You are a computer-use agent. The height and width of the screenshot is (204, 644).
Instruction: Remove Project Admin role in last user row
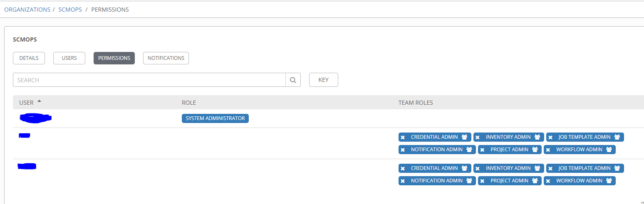(x=482, y=181)
